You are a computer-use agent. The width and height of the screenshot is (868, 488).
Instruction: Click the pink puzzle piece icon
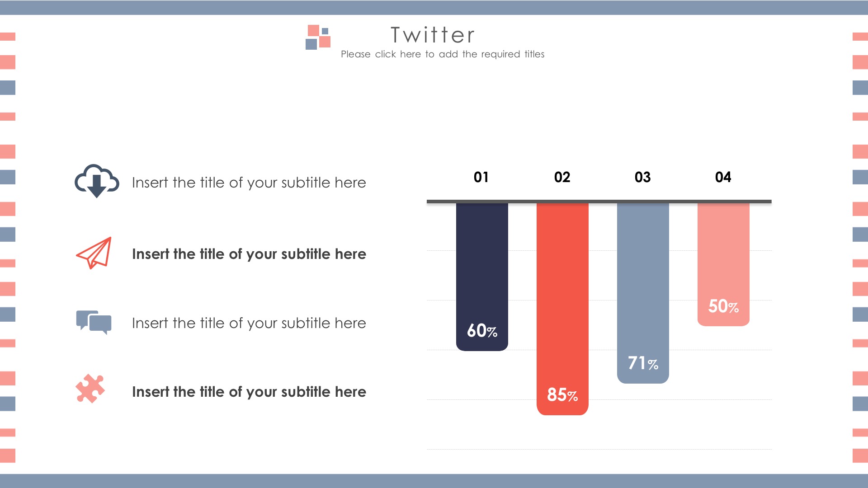click(x=90, y=389)
